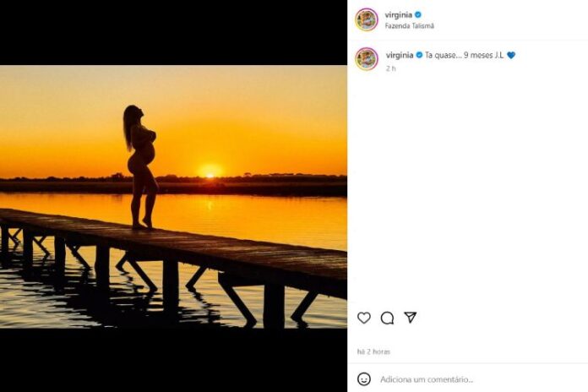Click the verified badge in the caption

coord(419,55)
